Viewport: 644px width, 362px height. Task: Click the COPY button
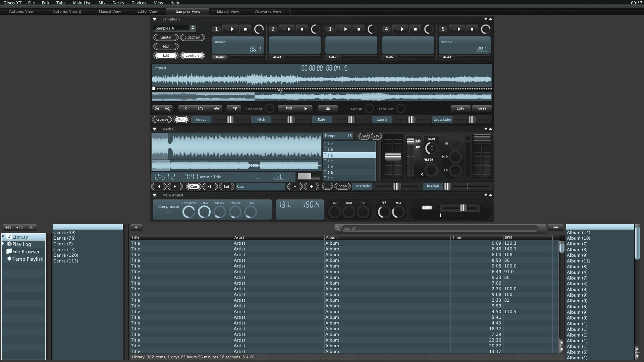pyautogui.click(x=460, y=109)
